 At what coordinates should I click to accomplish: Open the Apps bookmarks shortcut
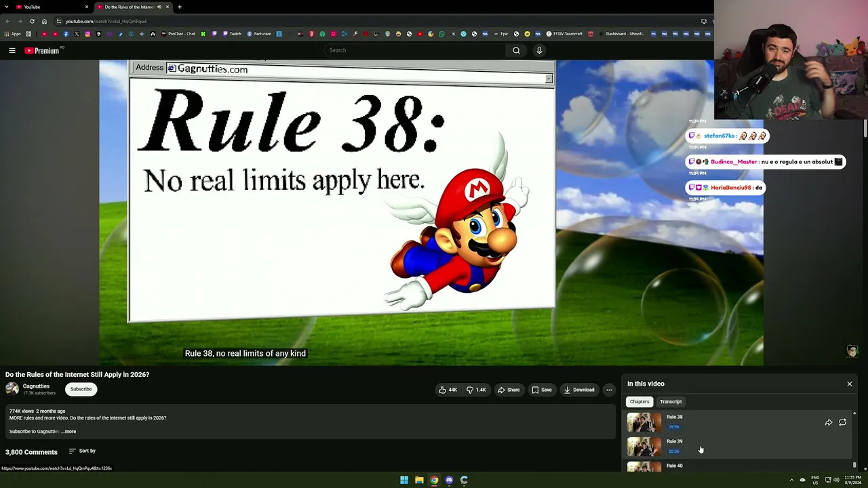point(13,34)
